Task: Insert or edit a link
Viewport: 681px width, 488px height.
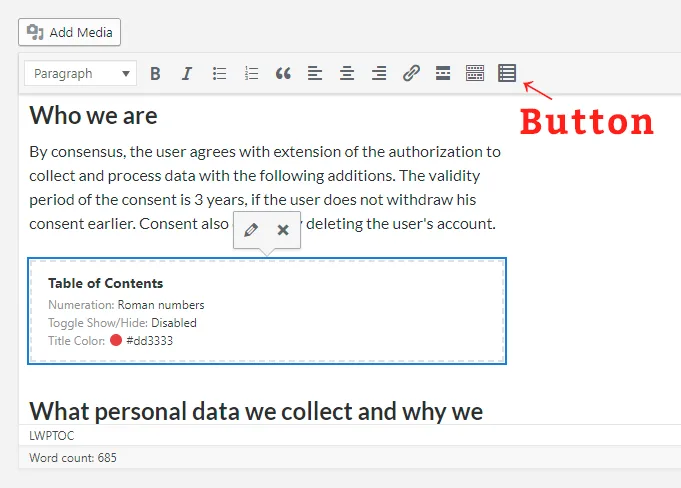Action: point(411,73)
